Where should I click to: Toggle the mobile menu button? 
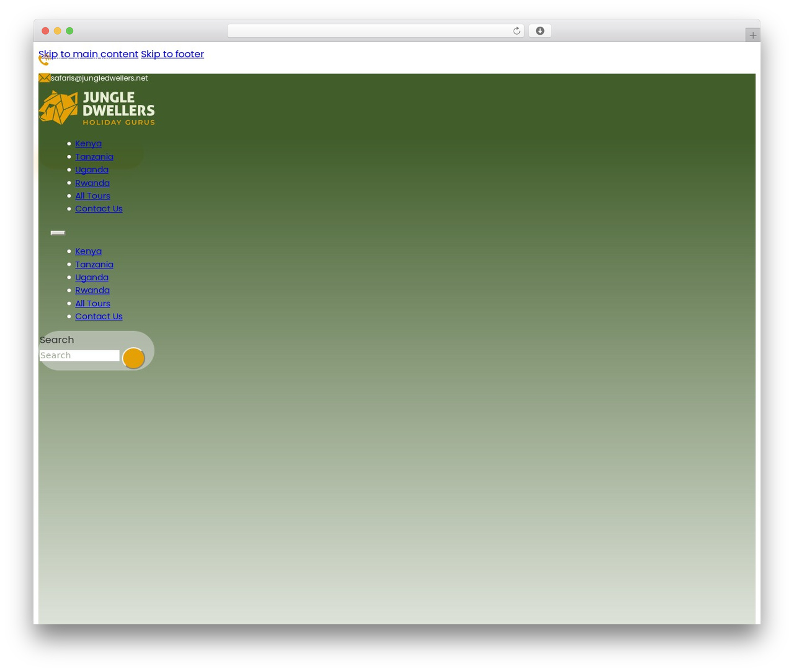[x=58, y=233]
